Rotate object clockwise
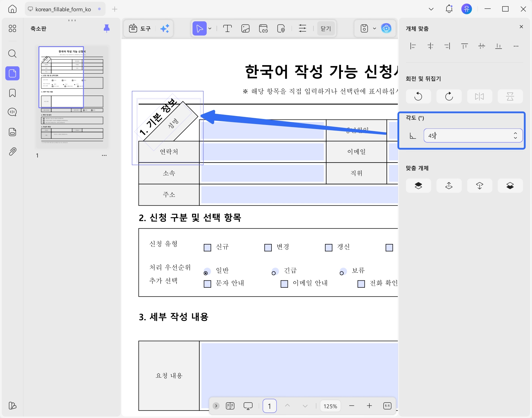Image resolution: width=532 pixels, height=418 pixels. pyautogui.click(x=449, y=96)
